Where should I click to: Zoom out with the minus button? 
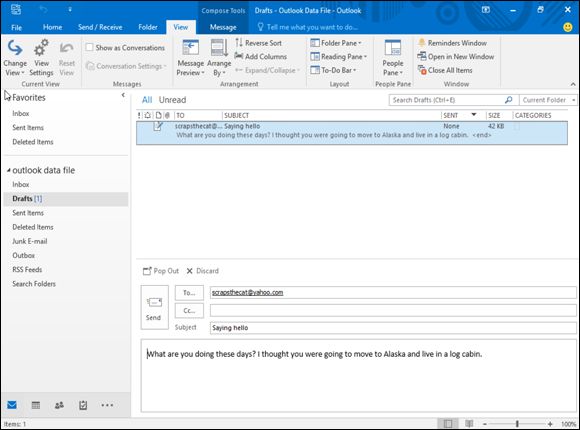[x=485, y=424]
